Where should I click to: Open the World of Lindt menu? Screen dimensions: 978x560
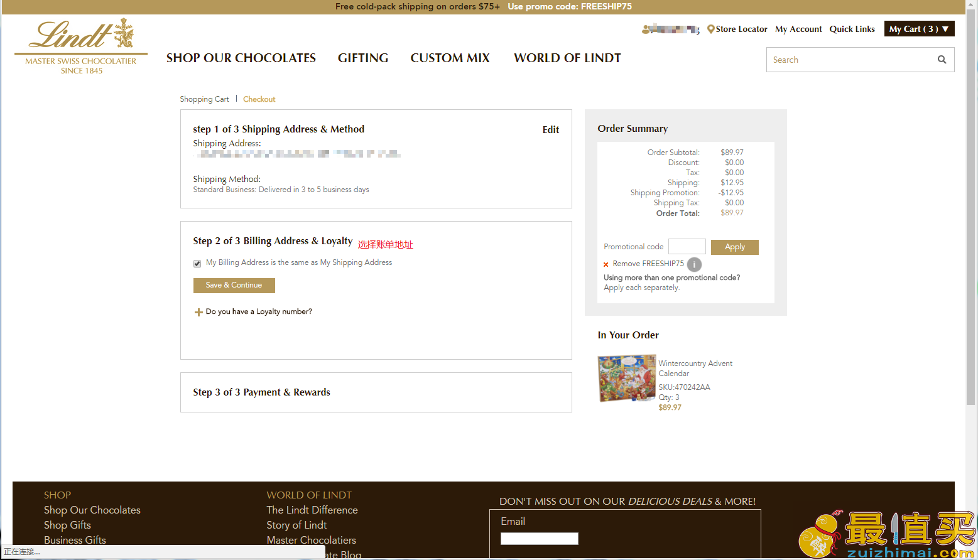click(567, 58)
